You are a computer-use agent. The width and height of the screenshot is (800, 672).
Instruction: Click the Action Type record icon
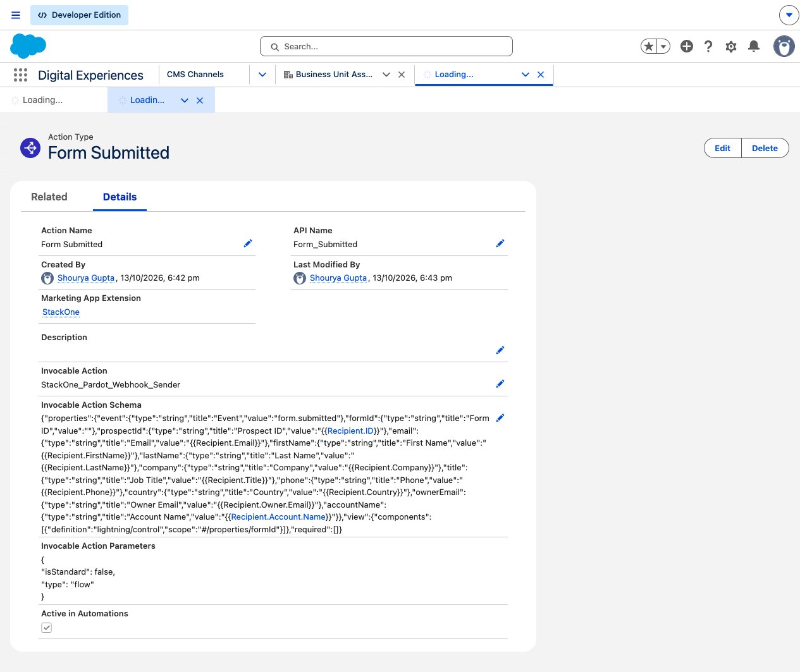tap(30, 148)
